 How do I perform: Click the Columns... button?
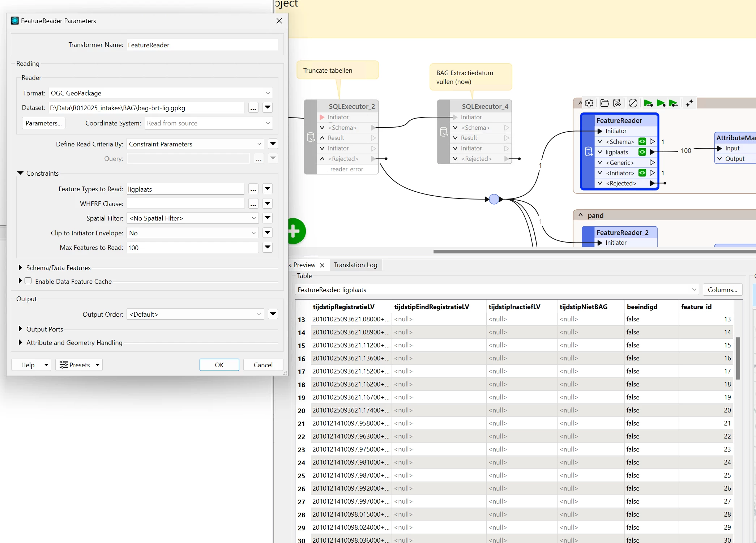(722, 290)
